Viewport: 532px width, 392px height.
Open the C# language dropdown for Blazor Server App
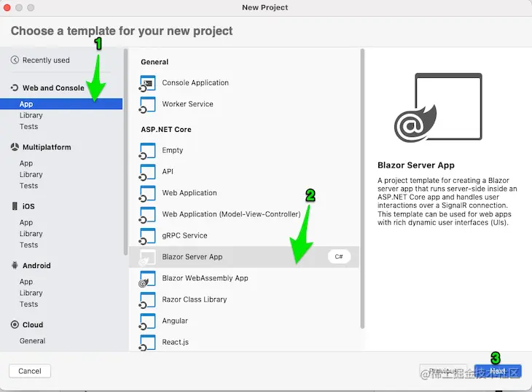tap(339, 256)
